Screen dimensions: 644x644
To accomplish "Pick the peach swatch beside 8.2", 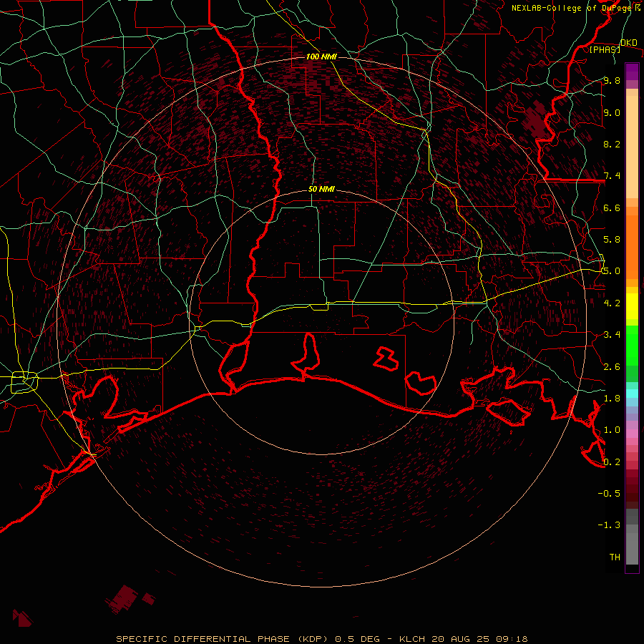I will tap(632, 147).
